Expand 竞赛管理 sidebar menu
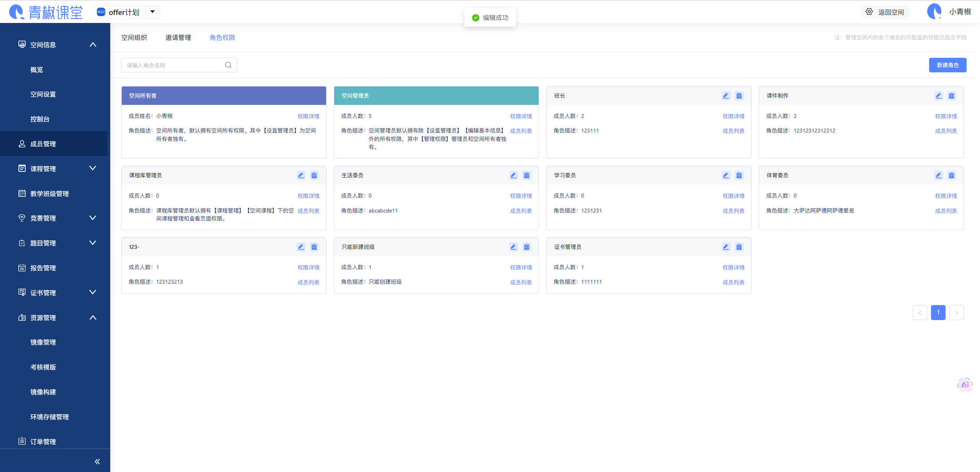 pyautogui.click(x=92, y=218)
